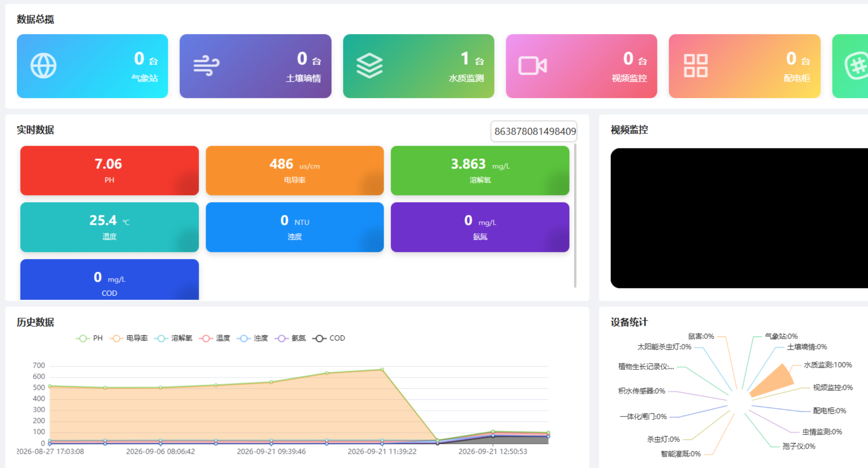This screenshot has height=468, width=868.
Task: Toggle 浊度 series in chart legend
Action: (x=252, y=338)
